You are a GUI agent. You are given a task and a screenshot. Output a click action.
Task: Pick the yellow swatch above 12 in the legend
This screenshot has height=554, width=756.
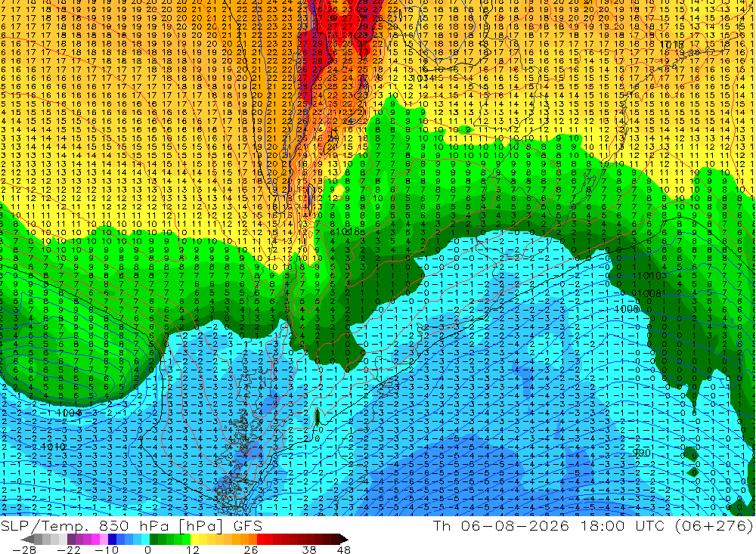[195, 539]
